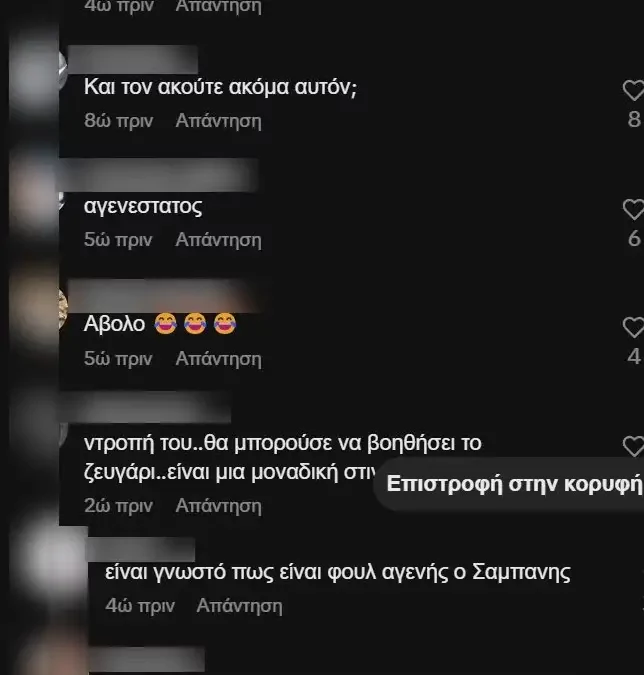Reply to the comment mentioning Σαμπανης
The height and width of the screenshot is (675, 644).
tap(239, 606)
